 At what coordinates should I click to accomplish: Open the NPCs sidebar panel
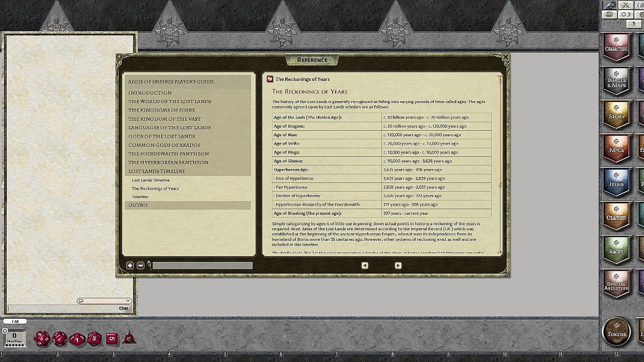point(616,149)
